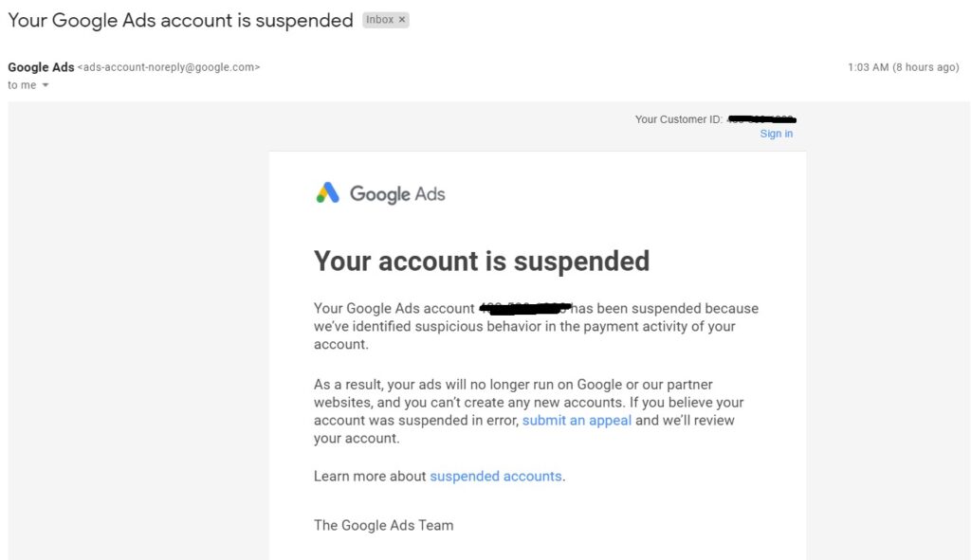Open the 'submit an appeal' link
Viewport: 971px width, 560px height.
tap(576, 420)
